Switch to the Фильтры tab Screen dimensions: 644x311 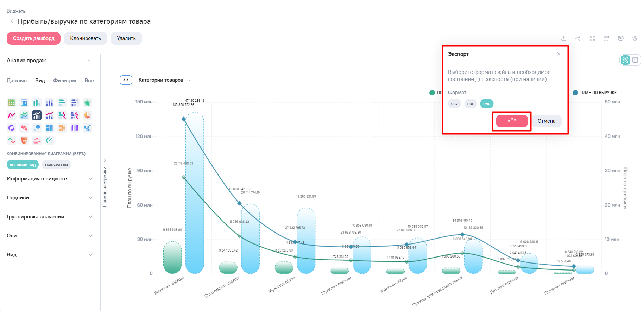65,81
